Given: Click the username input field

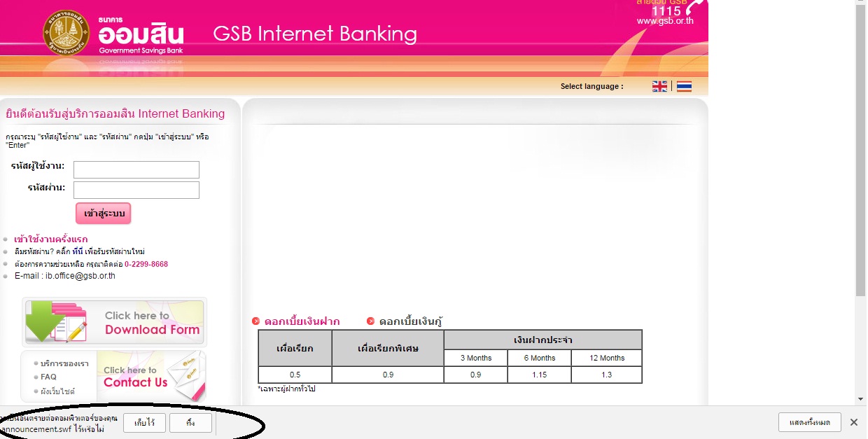Looking at the screenshot, I should point(136,169).
